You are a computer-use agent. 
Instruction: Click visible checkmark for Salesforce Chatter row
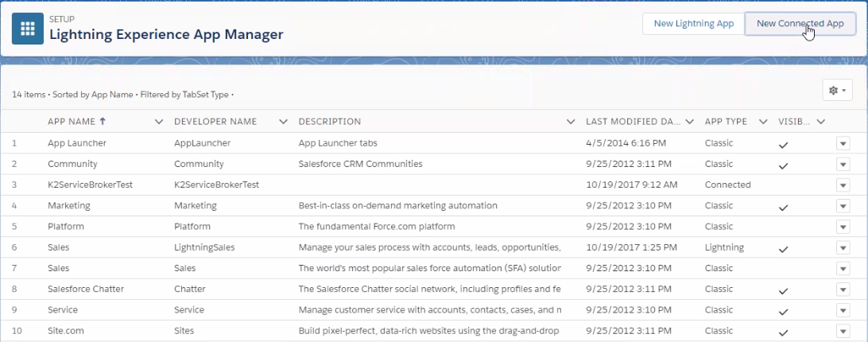[x=783, y=290]
